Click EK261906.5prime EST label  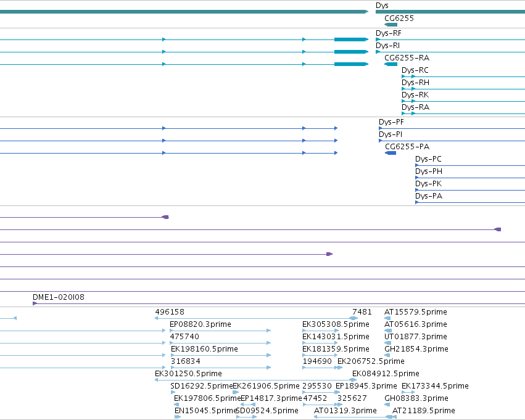tap(266, 386)
